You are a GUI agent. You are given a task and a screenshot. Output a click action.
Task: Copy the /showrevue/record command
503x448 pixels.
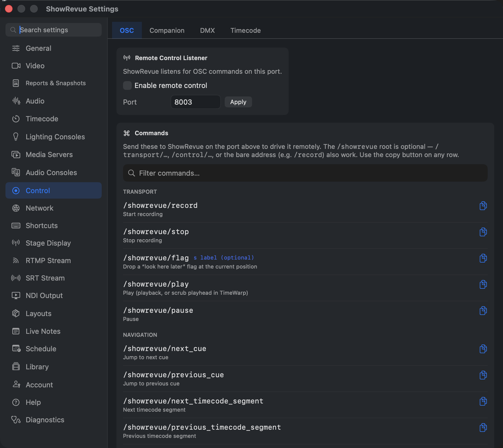pos(483,206)
